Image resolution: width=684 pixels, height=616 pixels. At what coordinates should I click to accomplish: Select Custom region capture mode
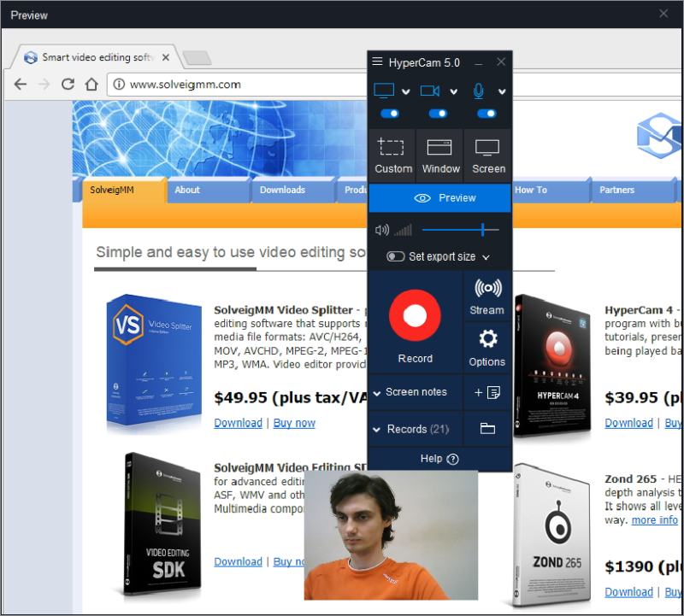tap(392, 155)
